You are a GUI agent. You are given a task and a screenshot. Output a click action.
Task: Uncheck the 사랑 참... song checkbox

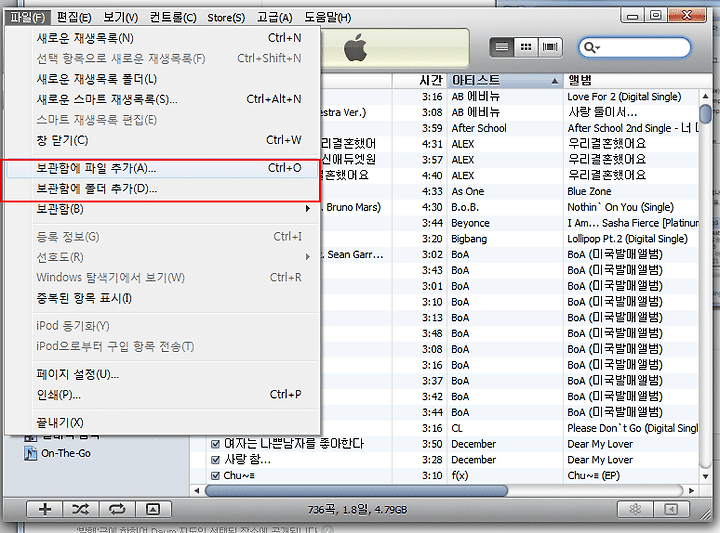(x=215, y=460)
